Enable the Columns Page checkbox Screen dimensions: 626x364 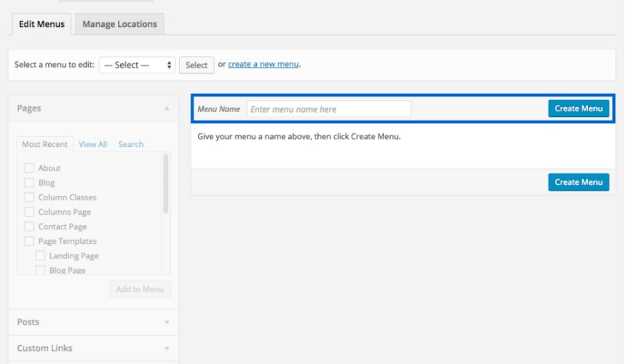(29, 212)
